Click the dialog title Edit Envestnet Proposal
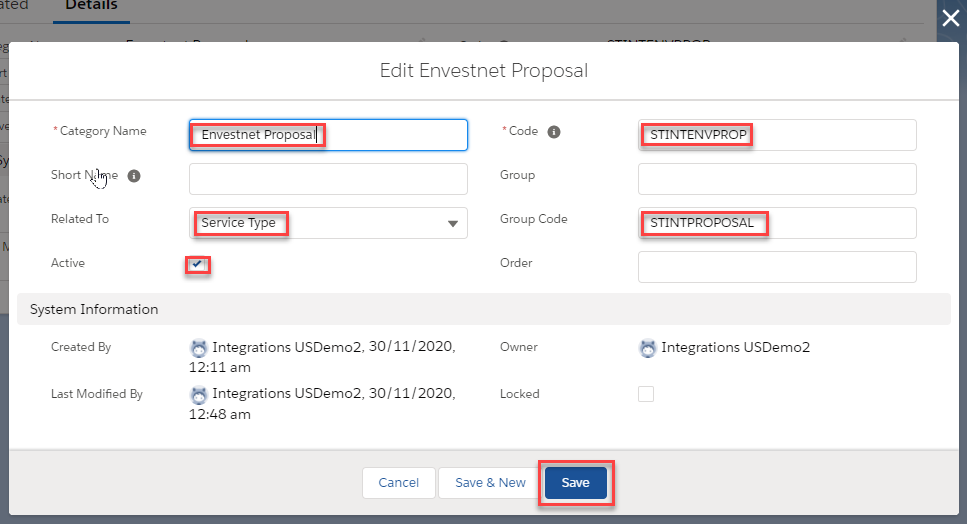967x524 pixels. [484, 70]
